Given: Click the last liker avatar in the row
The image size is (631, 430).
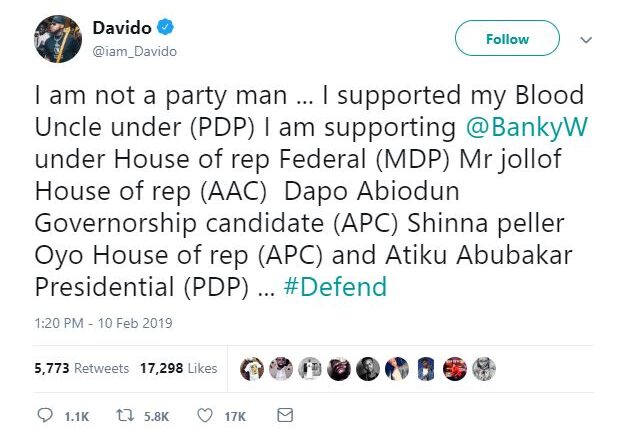Looking at the screenshot, I should coord(483,368).
